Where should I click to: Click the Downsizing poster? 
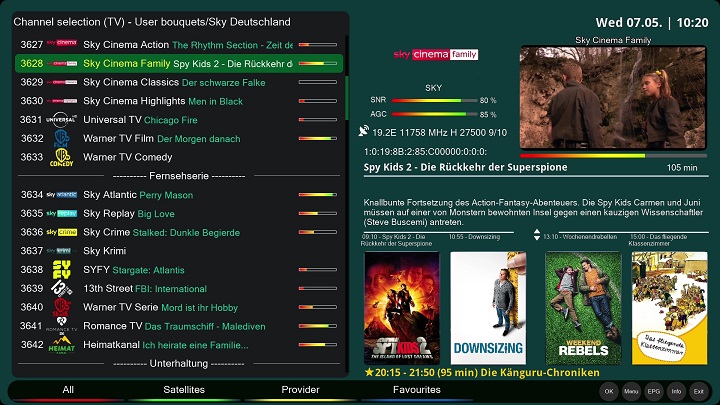click(488, 308)
